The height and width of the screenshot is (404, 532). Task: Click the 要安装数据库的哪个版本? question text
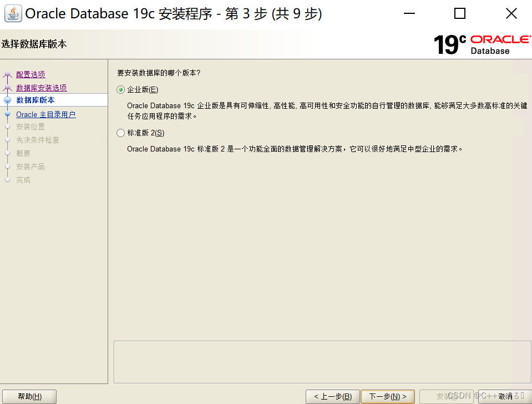point(159,73)
